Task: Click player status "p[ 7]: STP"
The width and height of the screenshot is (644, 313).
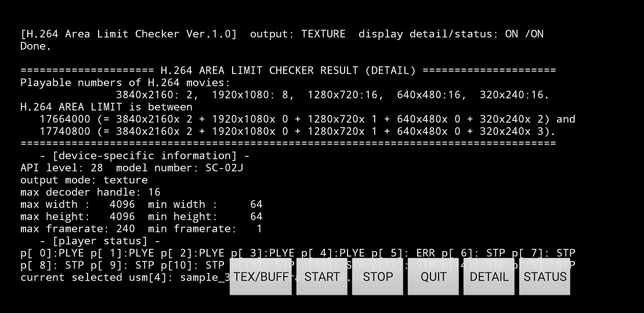Action: [x=544, y=253]
